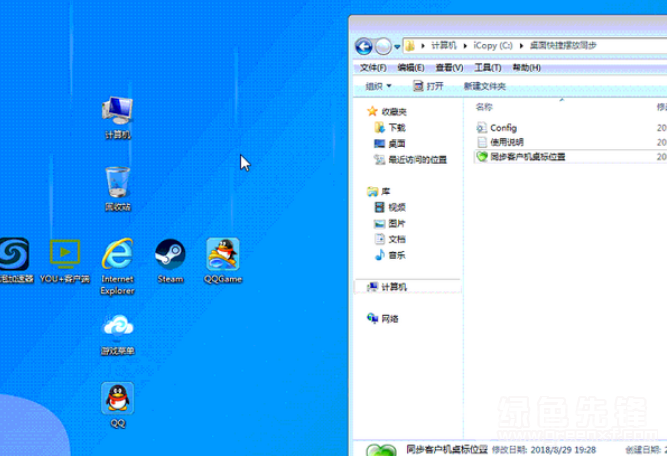Screen dimensions: 667x456
Task: Select the QQ penguin desktop icon
Action: coord(117,405)
